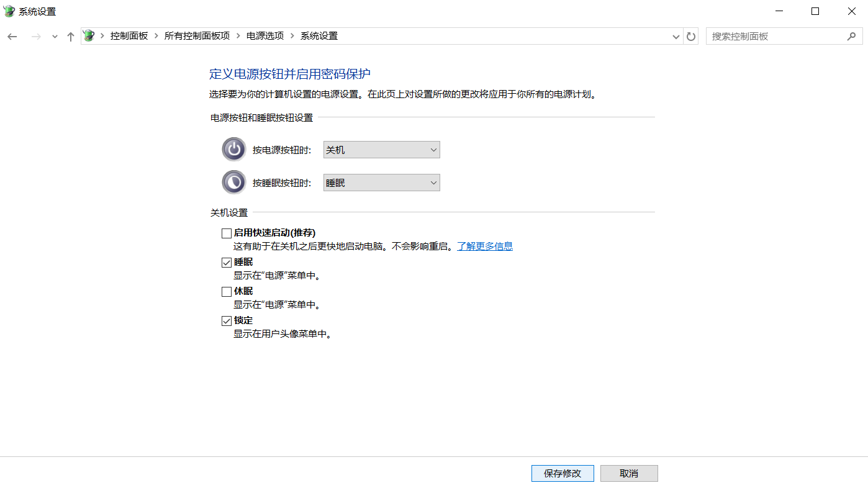Click the search magnifier icon
The image size is (868, 488).
[x=851, y=37]
